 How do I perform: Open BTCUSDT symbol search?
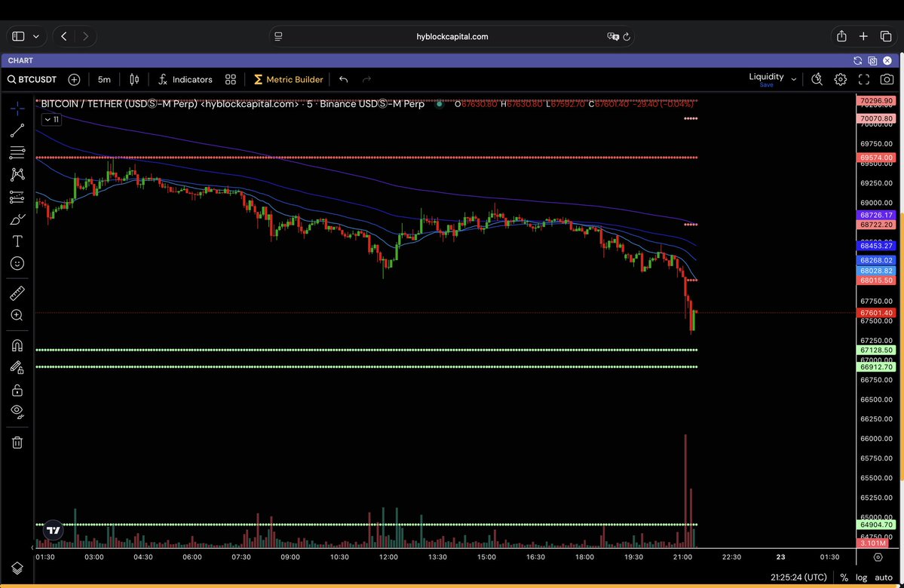point(32,80)
